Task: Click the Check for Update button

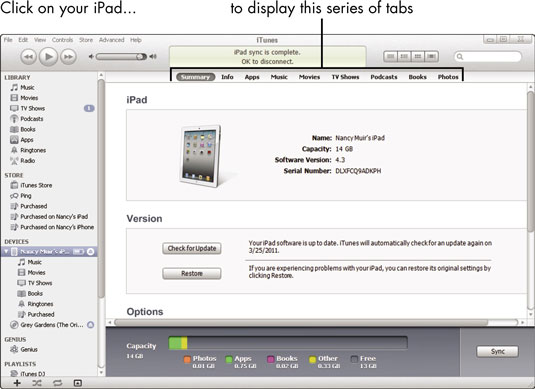Action: point(192,248)
